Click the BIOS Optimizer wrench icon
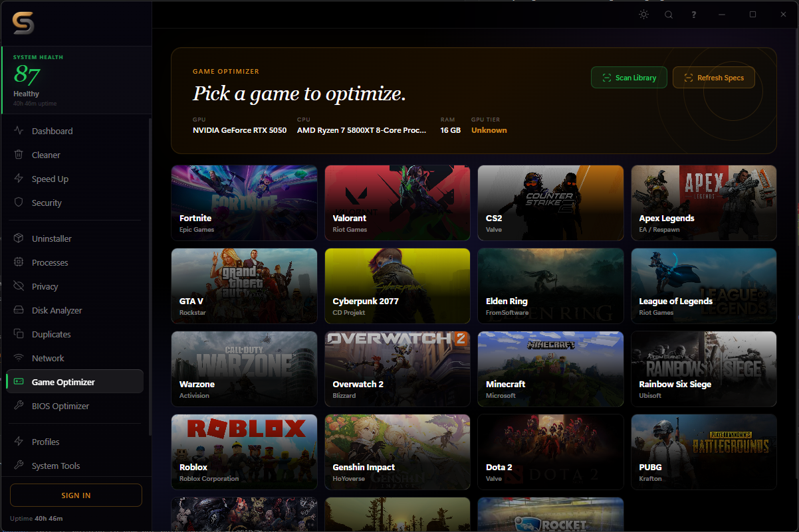Viewport: 799px width, 532px height. tap(19, 406)
